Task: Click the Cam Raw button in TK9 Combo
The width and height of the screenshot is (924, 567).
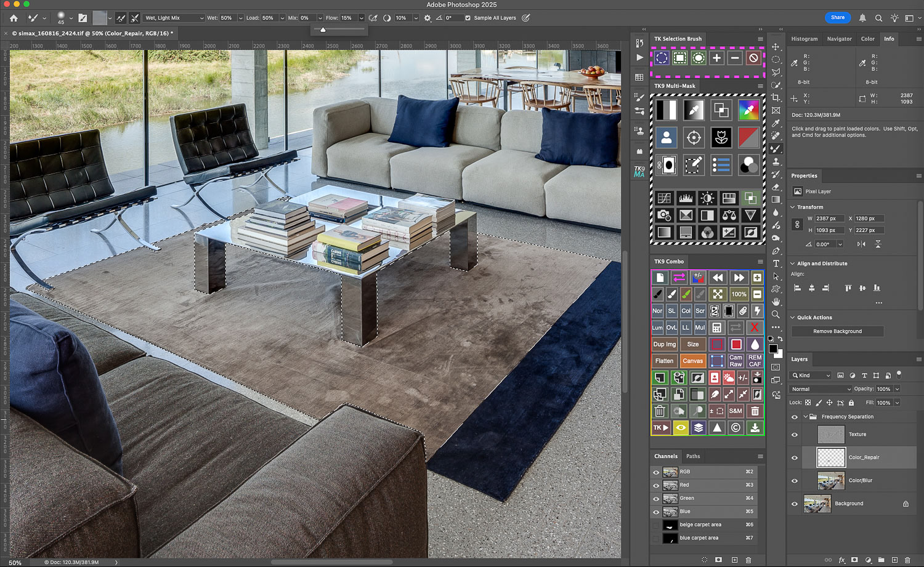Action: 736,361
